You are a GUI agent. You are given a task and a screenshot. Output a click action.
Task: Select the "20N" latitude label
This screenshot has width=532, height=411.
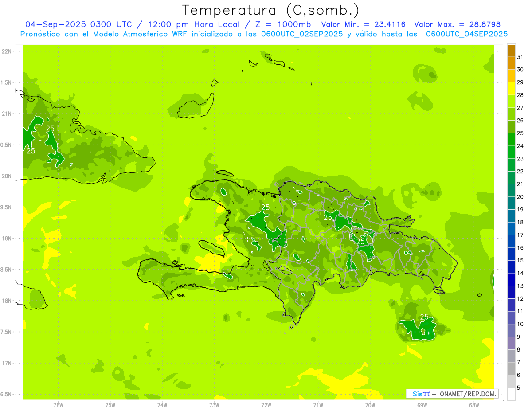(8, 176)
